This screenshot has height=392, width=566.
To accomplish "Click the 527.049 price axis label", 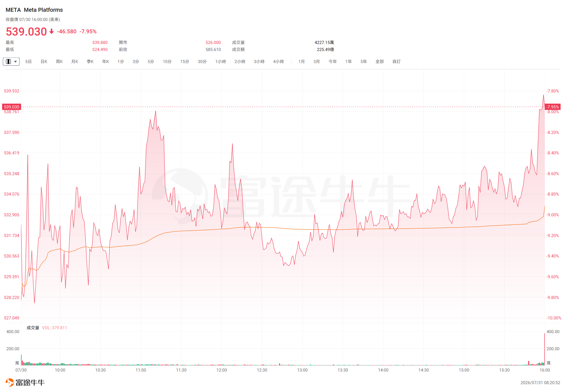I will point(11,318).
